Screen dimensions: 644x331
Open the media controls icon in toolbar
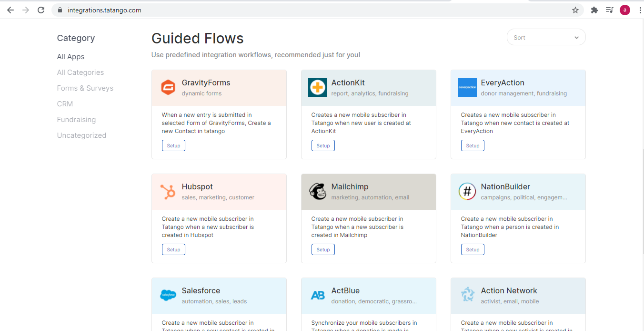(x=609, y=10)
